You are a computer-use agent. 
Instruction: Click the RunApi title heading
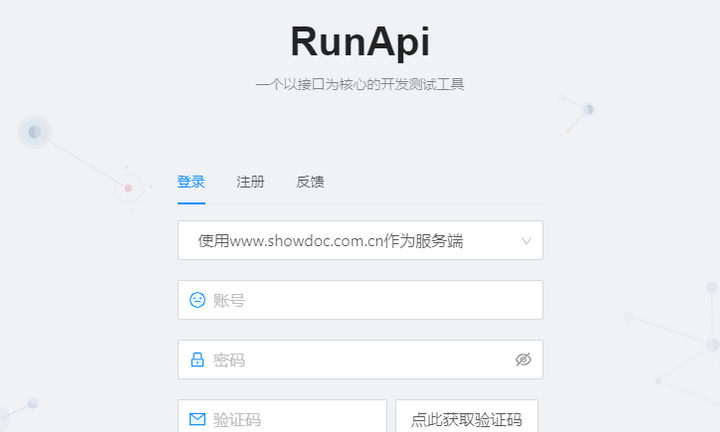[360, 42]
